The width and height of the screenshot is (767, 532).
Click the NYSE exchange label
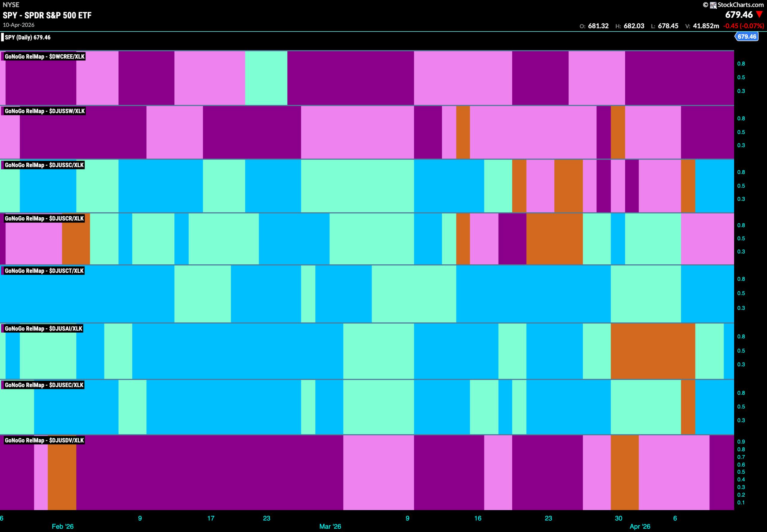(11, 5)
